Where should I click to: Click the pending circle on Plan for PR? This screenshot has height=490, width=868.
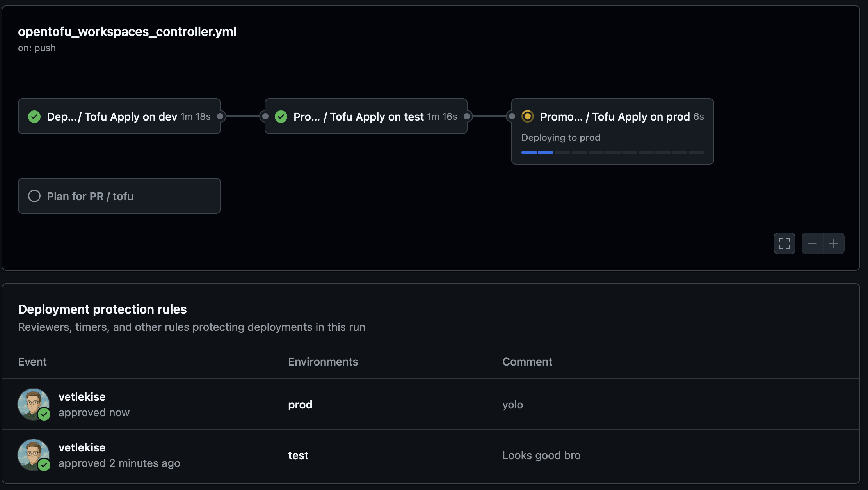[x=34, y=196]
